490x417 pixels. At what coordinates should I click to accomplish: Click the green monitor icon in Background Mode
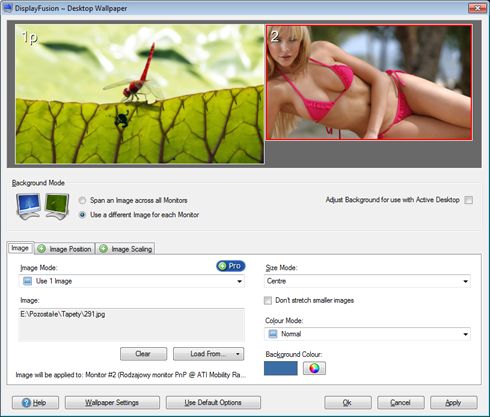(57, 206)
